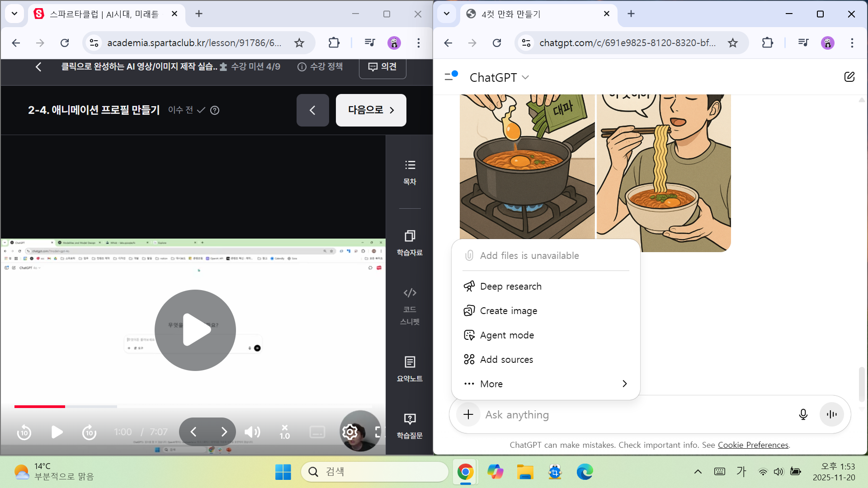Open Cookie Preferences link
Image resolution: width=868 pixels, height=488 pixels.
pos(753,445)
